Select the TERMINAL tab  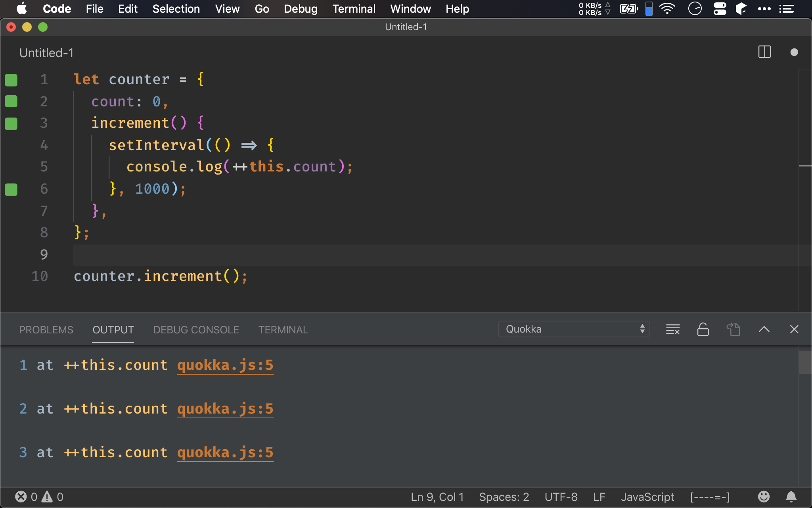tap(283, 329)
